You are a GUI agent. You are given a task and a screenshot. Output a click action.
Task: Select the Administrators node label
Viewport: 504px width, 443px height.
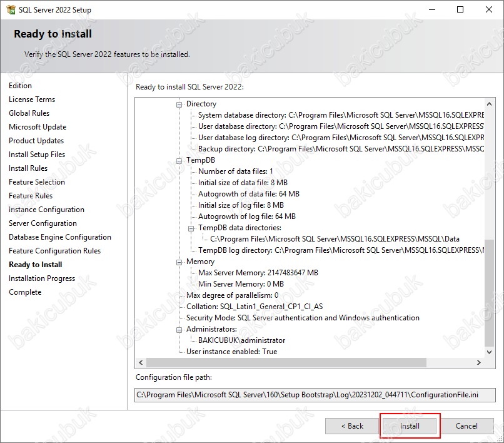(x=211, y=329)
